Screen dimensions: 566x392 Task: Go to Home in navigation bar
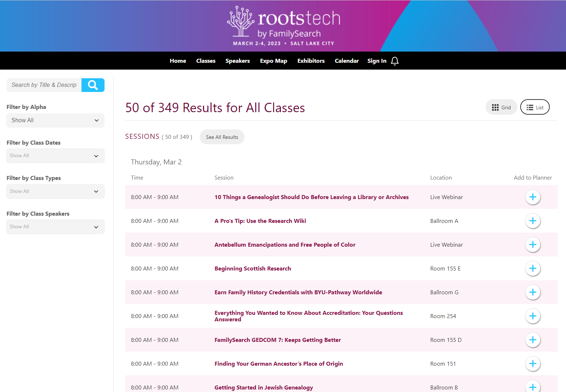(178, 61)
